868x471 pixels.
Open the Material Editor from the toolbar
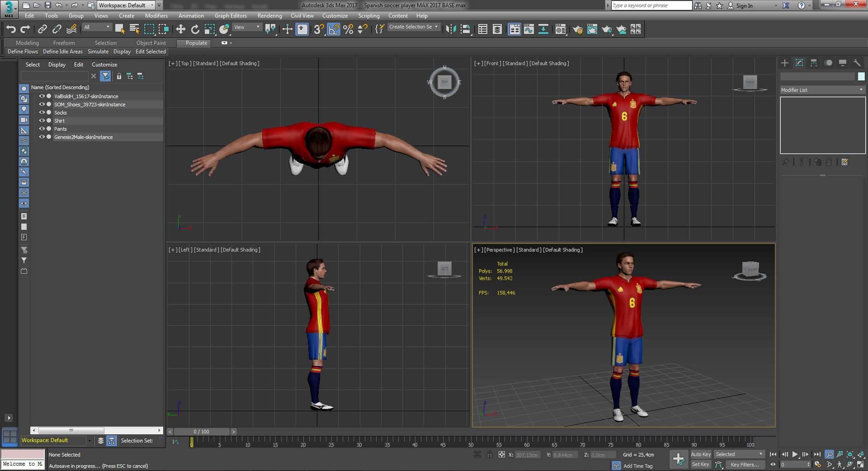561,29
